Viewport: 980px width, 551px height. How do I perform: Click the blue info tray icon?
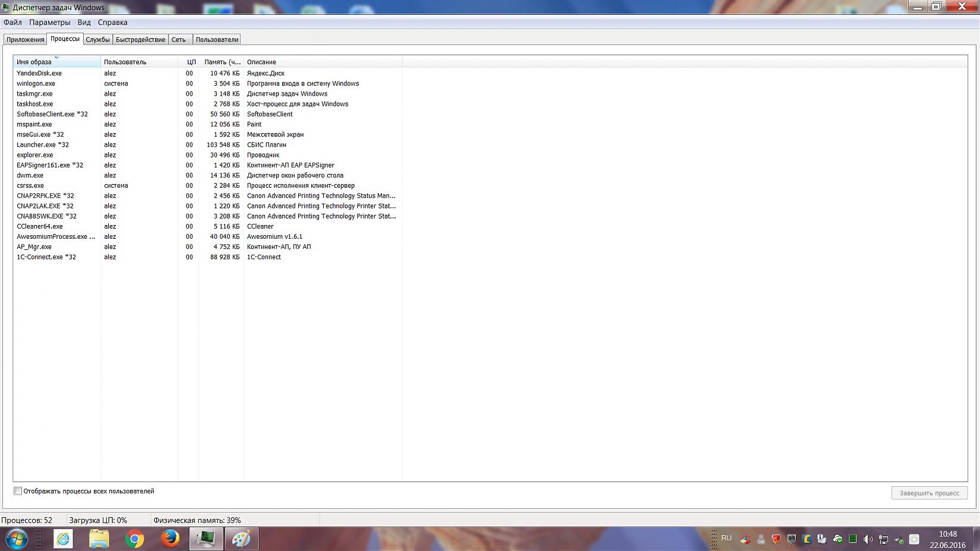822,539
